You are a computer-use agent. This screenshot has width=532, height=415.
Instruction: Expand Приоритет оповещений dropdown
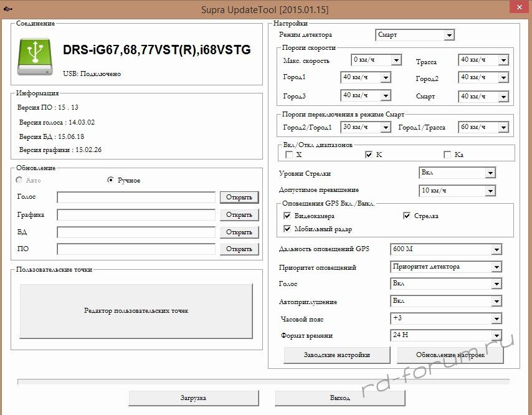click(x=446, y=267)
